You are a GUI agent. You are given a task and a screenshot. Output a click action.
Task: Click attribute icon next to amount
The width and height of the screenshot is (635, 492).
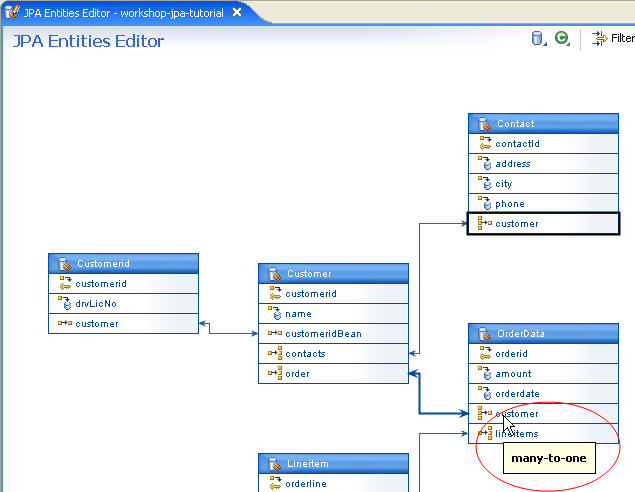485,373
